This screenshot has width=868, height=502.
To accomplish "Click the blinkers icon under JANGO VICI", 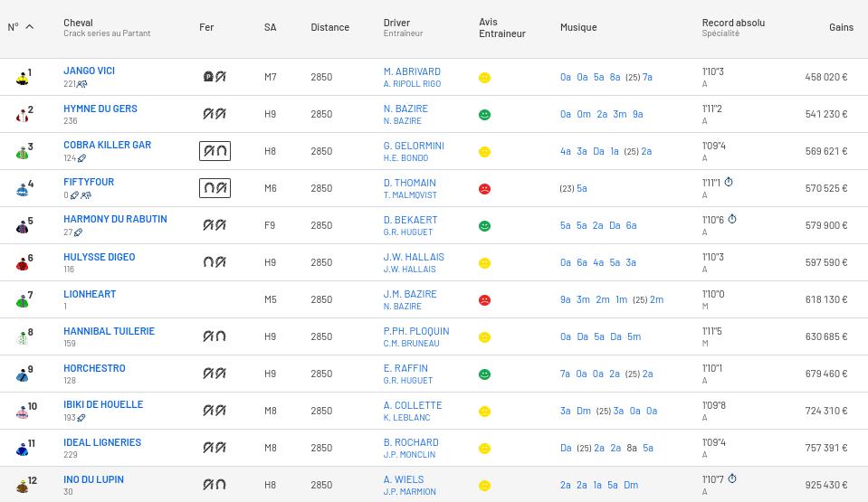I will [x=82, y=84].
